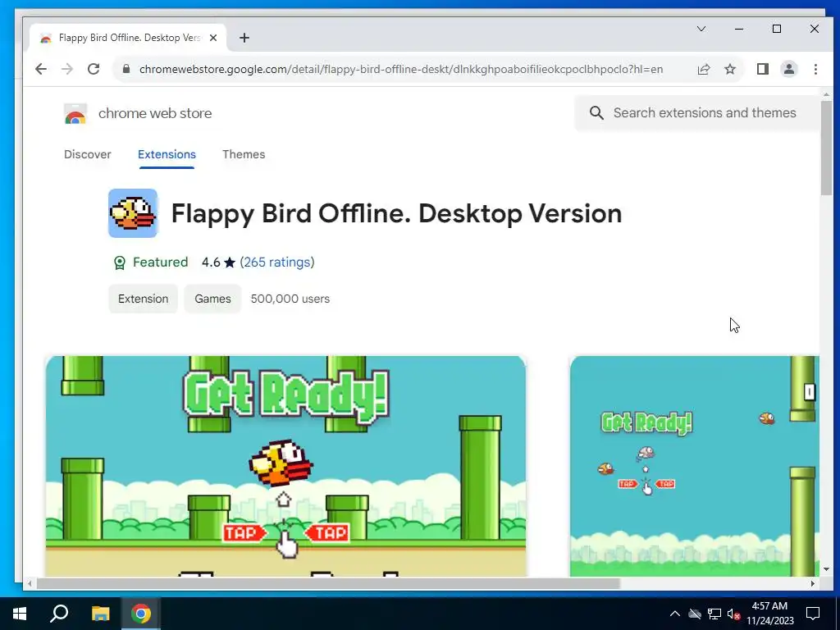Screen dimensions: 840x630
Task: Click the Chrome taskbar icon
Action: tap(141, 614)
